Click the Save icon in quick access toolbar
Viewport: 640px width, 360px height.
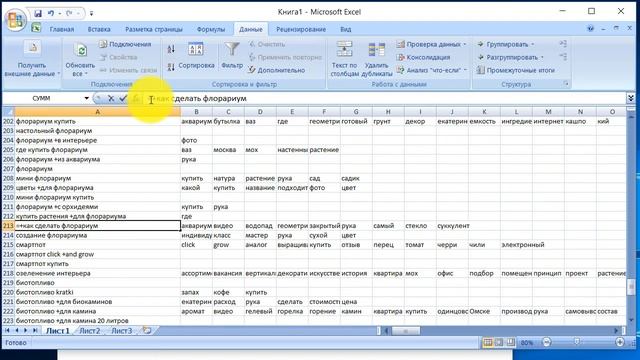tap(38, 13)
